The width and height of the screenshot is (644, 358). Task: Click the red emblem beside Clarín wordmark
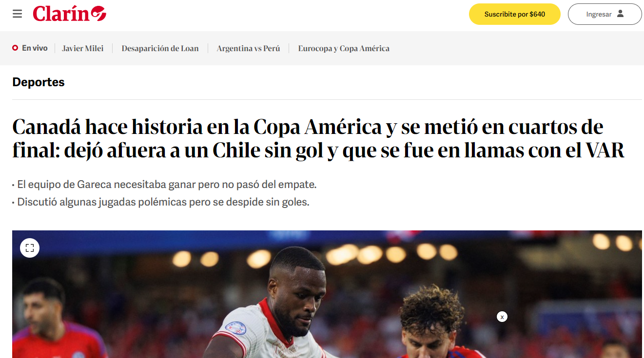99,13
